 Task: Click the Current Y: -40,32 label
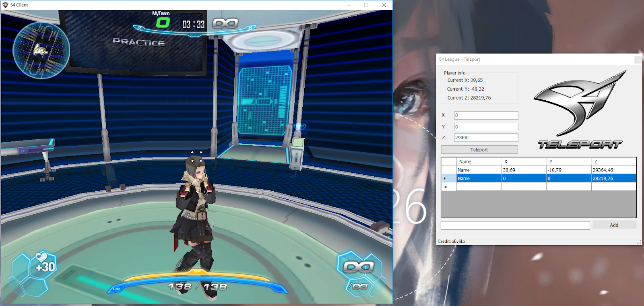click(x=466, y=89)
